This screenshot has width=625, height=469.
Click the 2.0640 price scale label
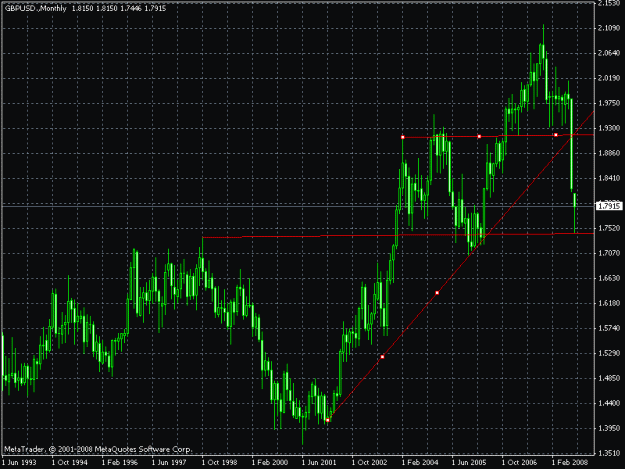coord(609,53)
